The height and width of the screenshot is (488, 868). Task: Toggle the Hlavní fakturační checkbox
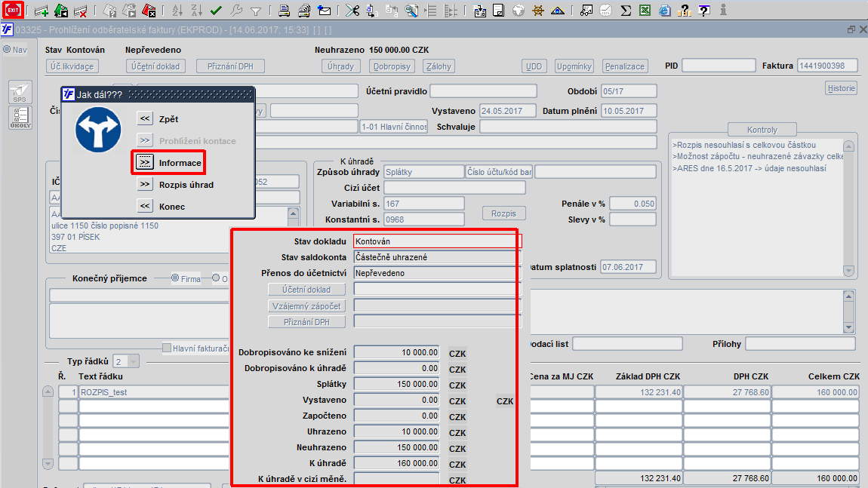pyautogui.click(x=167, y=348)
